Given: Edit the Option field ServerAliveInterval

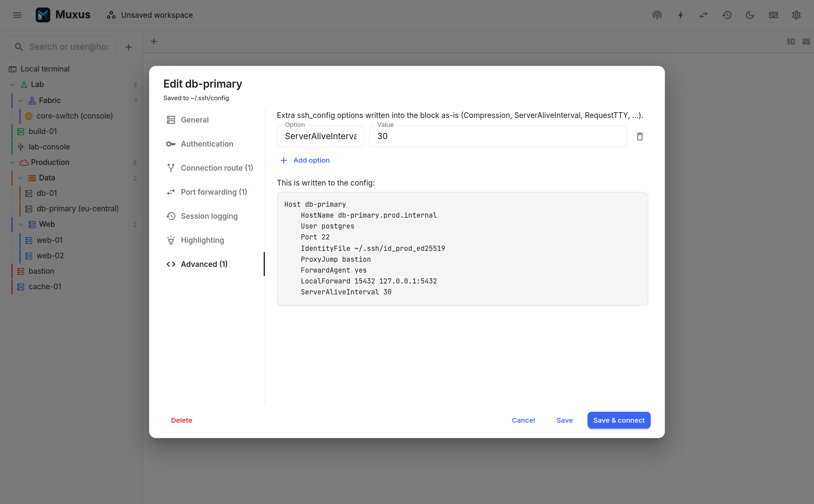Looking at the screenshot, I should point(321,136).
